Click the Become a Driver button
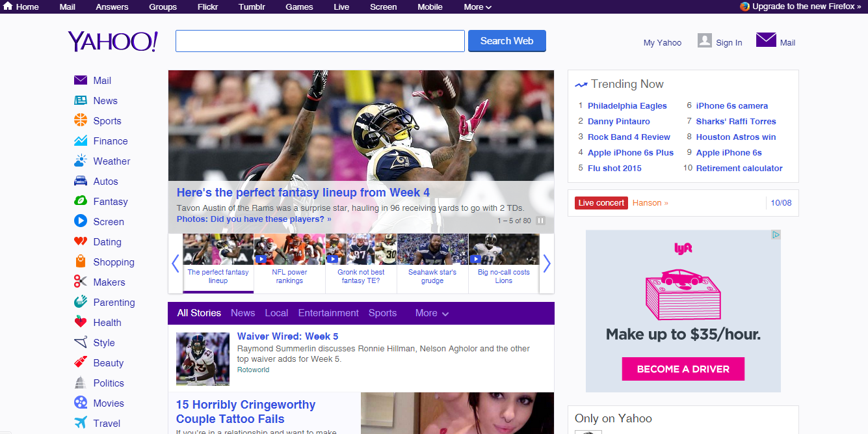Viewport: 868px width, 434px height. click(683, 369)
